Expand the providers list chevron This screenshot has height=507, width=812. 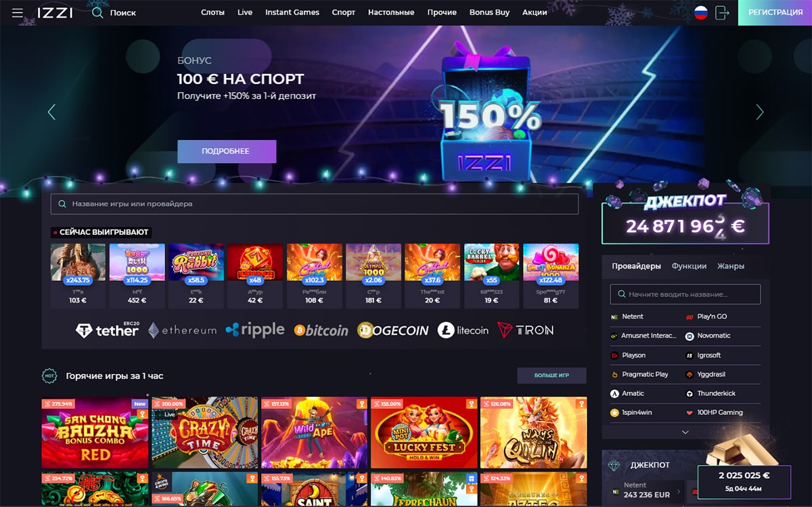(x=685, y=432)
